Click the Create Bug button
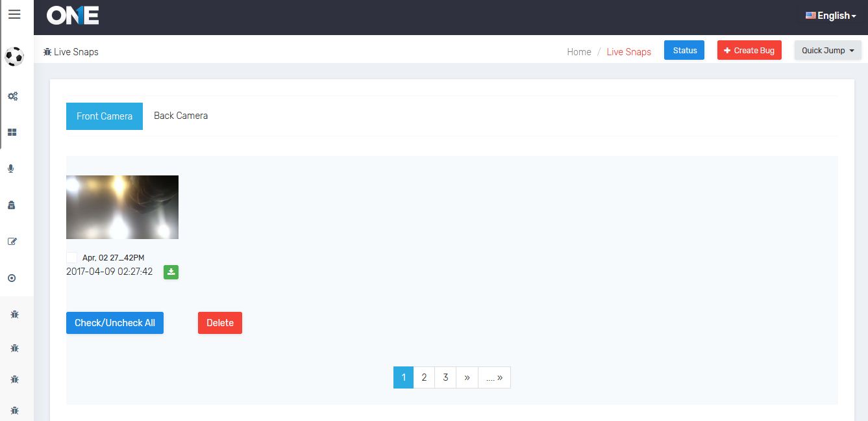Viewport: 868px width, 421px height. tap(749, 51)
